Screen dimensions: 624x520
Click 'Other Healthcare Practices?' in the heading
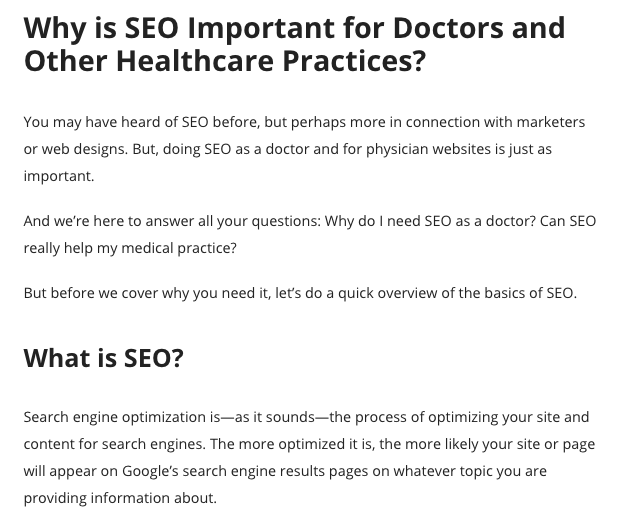(x=225, y=61)
